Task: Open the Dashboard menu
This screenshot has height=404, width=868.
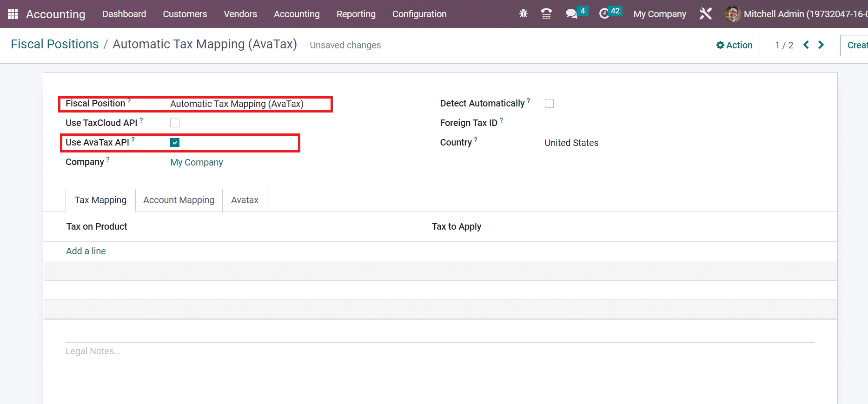Action: 124,14
